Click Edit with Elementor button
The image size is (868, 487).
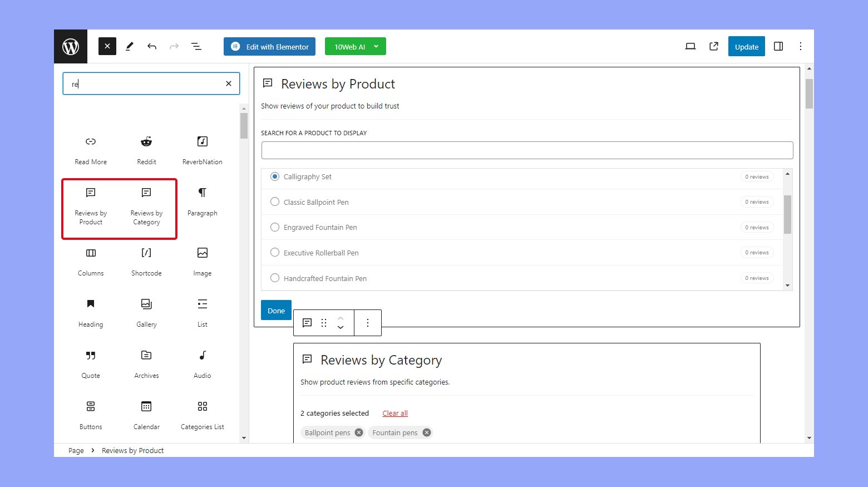270,47
